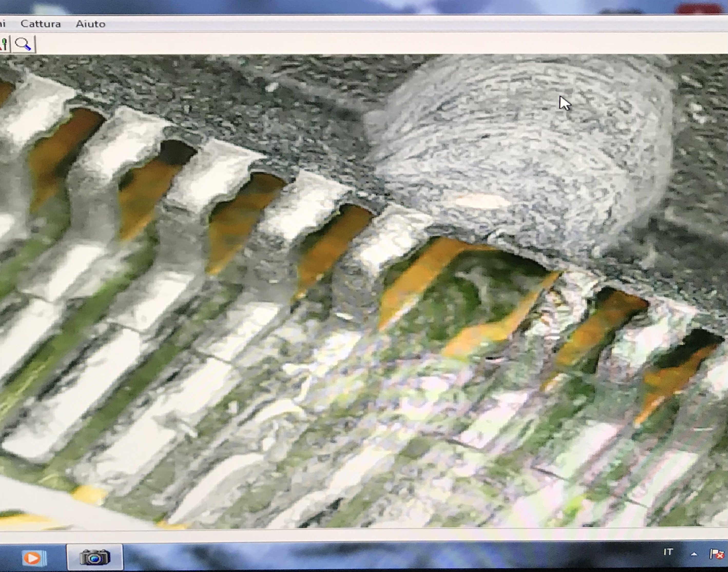Screen dimensions: 728x572
Task: Open the Cattura menu
Action: point(41,24)
